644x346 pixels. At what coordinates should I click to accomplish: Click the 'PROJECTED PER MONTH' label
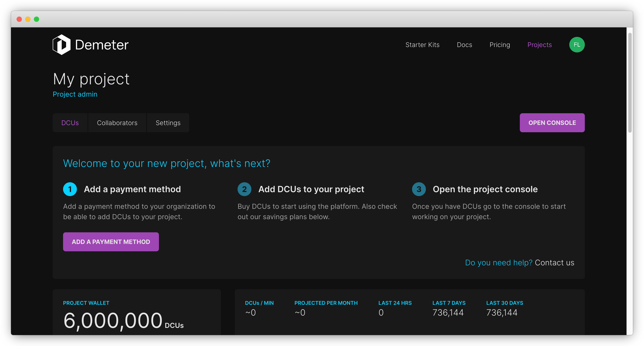pyautogui.click(x=326, y=303)
